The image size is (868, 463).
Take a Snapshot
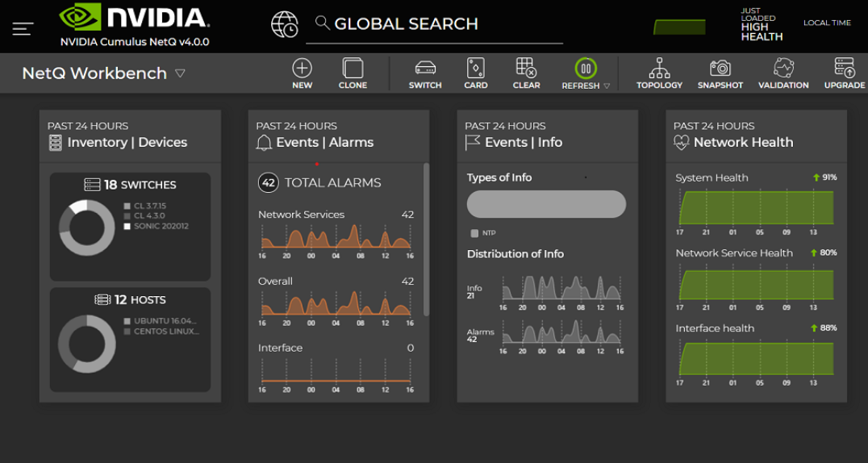coord(720,74)
